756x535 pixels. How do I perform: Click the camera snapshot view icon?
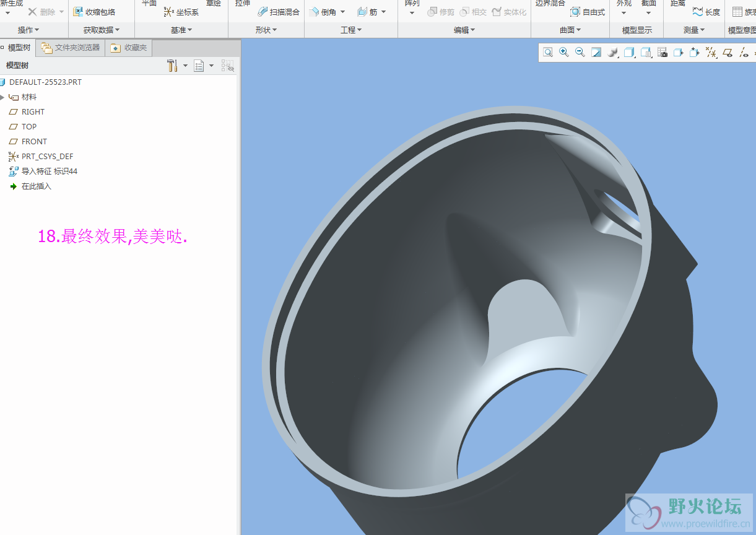[x=662, y=53]
